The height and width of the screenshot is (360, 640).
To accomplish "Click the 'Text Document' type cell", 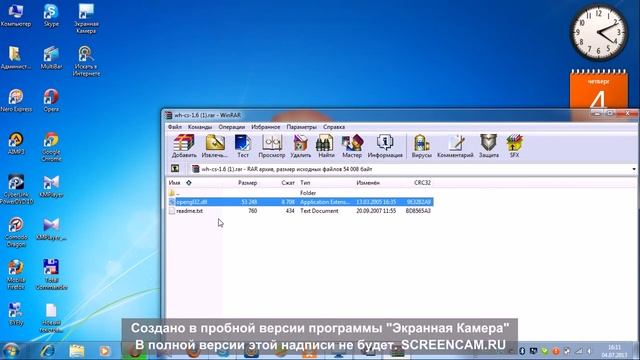I will (319, 211).
